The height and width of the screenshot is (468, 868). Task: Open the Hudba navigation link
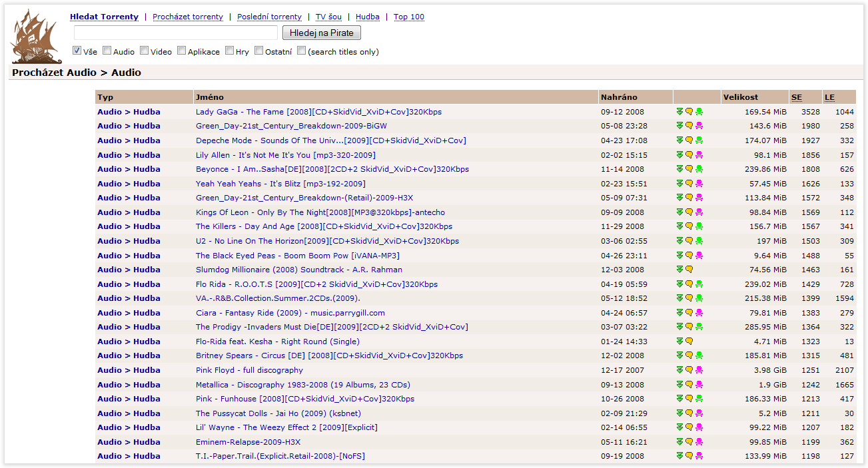coord(368,17)
